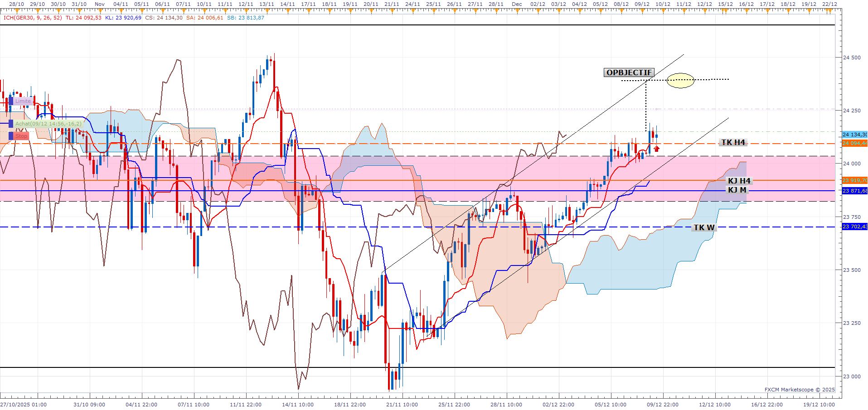Select the KJ H4 line label

[x=739, y=181]
